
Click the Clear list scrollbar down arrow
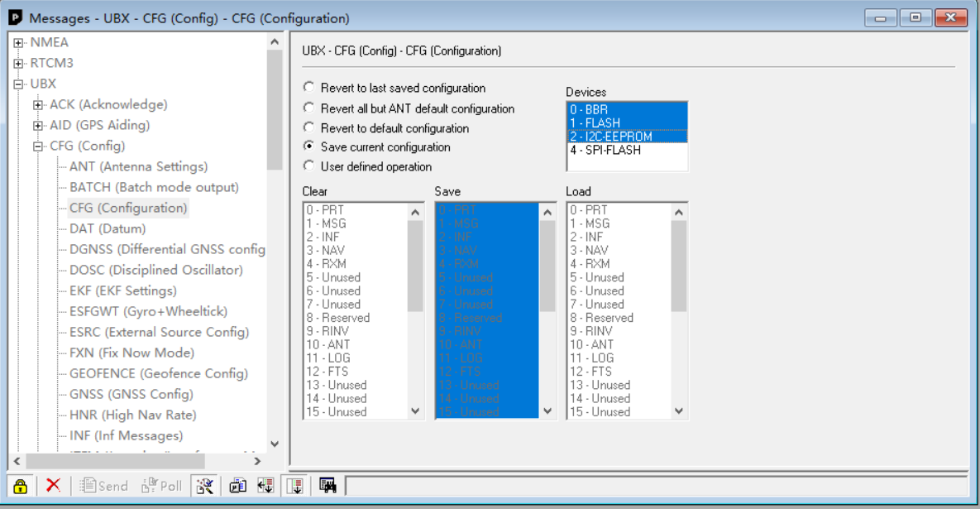[415, 411]
